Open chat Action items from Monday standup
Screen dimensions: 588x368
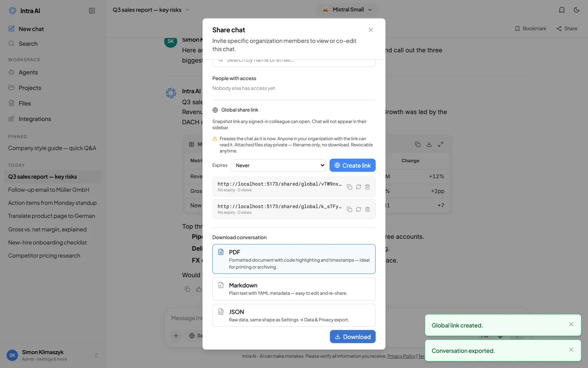[53, 203]
